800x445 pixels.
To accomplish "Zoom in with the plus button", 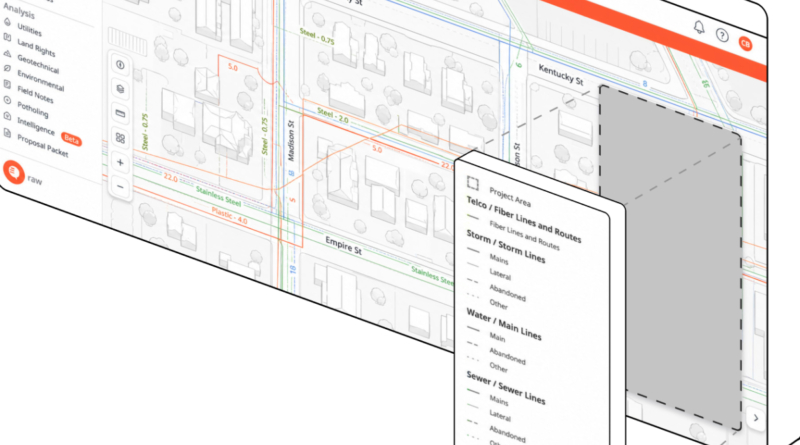I will pos(120,162).
